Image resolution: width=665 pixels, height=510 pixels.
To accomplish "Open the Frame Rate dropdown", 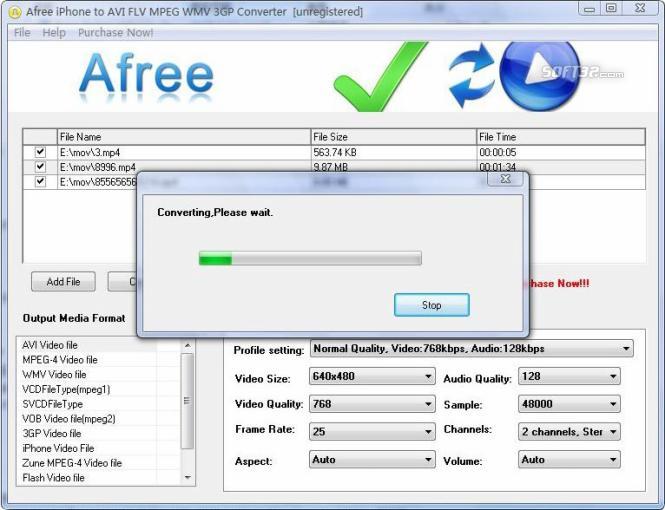I will click(x=372, y=432).
